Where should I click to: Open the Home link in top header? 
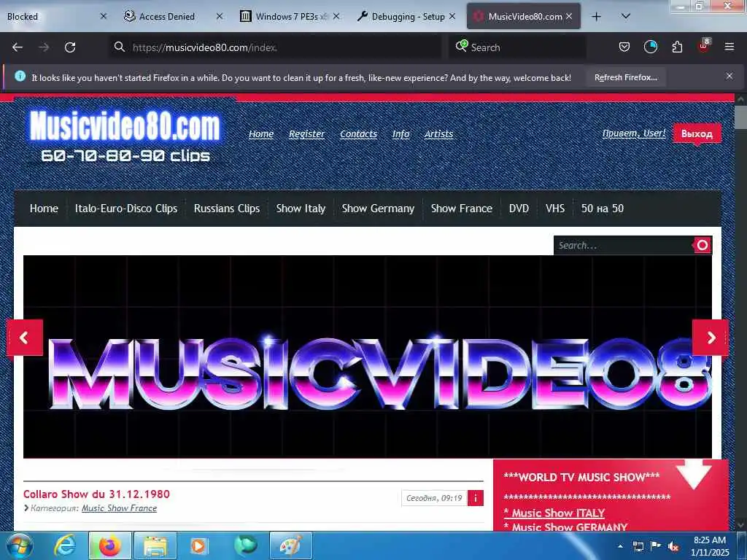(x=261, y=134)
